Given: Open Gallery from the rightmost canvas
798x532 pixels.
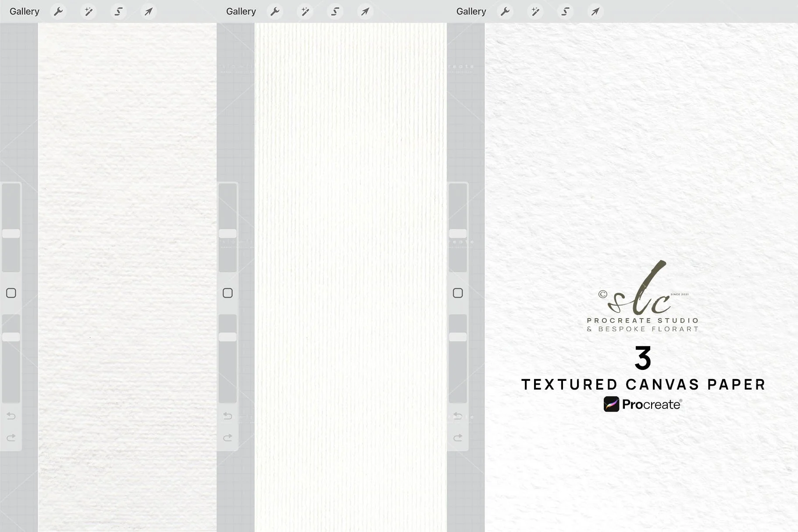Looking at the screenshot, I should [471, 11].
